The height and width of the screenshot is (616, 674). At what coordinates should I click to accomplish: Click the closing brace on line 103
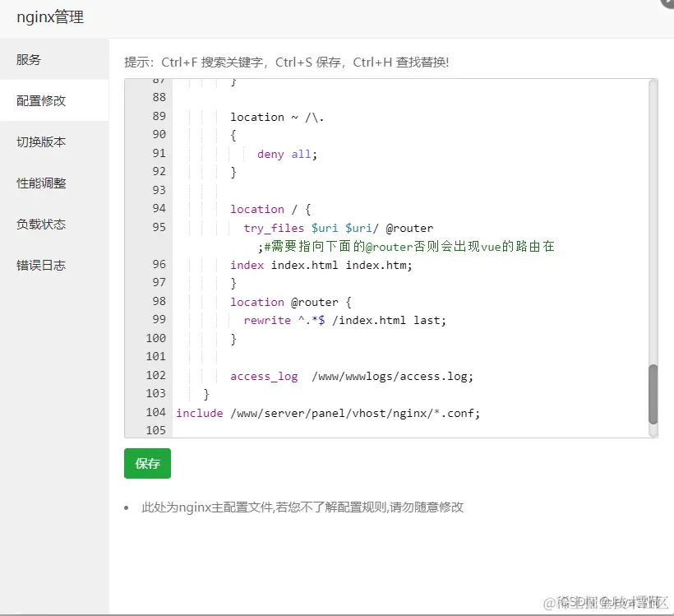point(206,394)
